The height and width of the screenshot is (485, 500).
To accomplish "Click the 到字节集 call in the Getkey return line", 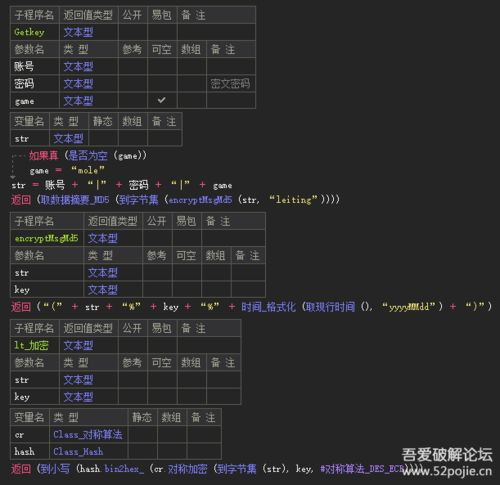I will click(x=139, y=200).
